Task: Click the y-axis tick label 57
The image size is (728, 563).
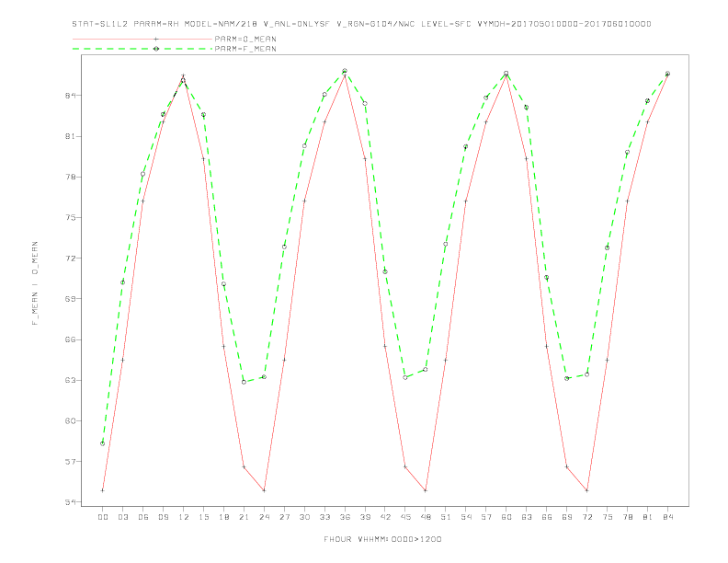Action: 71,461
